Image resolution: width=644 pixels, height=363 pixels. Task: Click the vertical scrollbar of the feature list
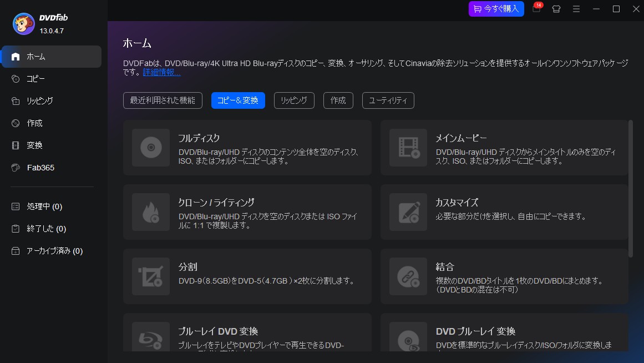631,189
